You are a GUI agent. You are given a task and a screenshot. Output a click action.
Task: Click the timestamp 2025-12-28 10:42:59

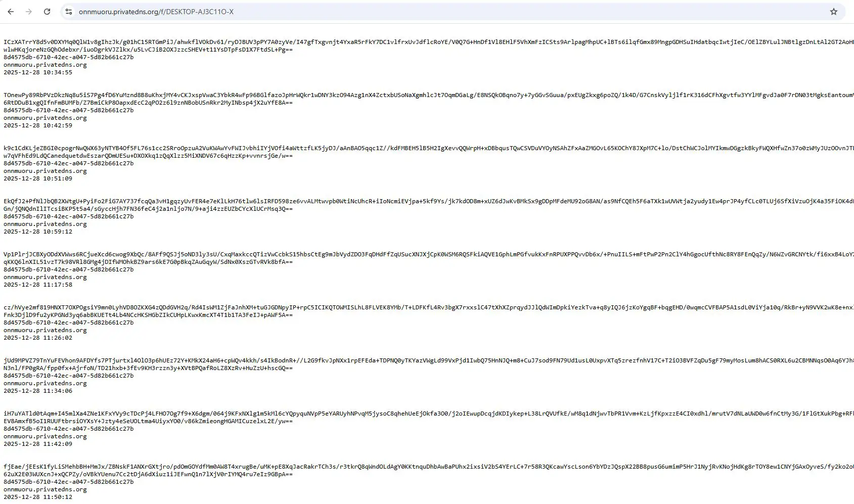click(x=38, y=125)
